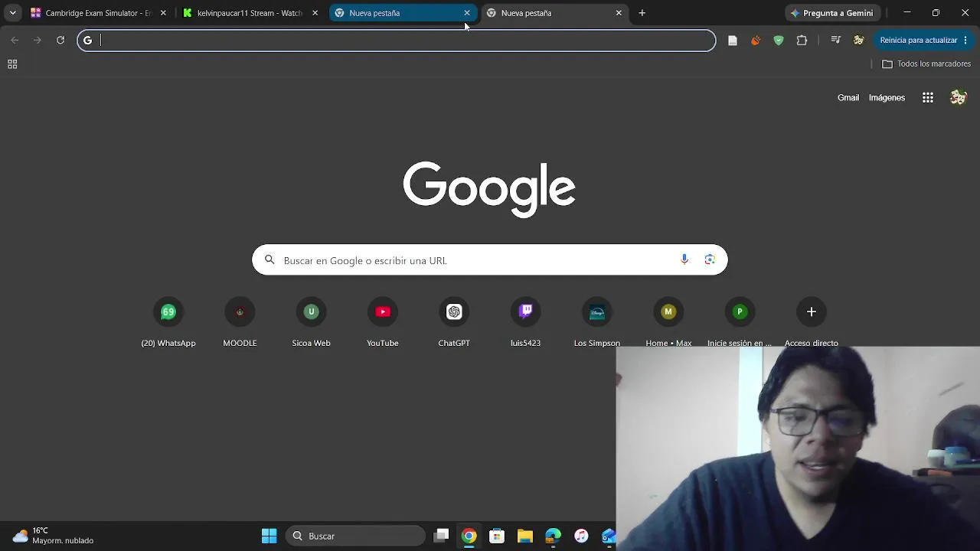Open a new tab with plus button
The width and height of the screenshot is (980, 551).
coord(642,13)
